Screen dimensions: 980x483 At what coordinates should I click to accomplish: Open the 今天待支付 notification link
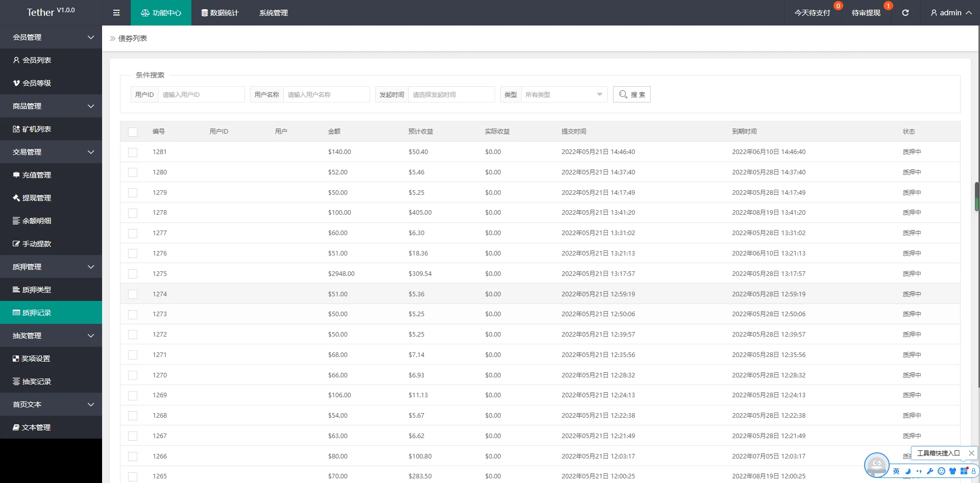click(812, 13)
